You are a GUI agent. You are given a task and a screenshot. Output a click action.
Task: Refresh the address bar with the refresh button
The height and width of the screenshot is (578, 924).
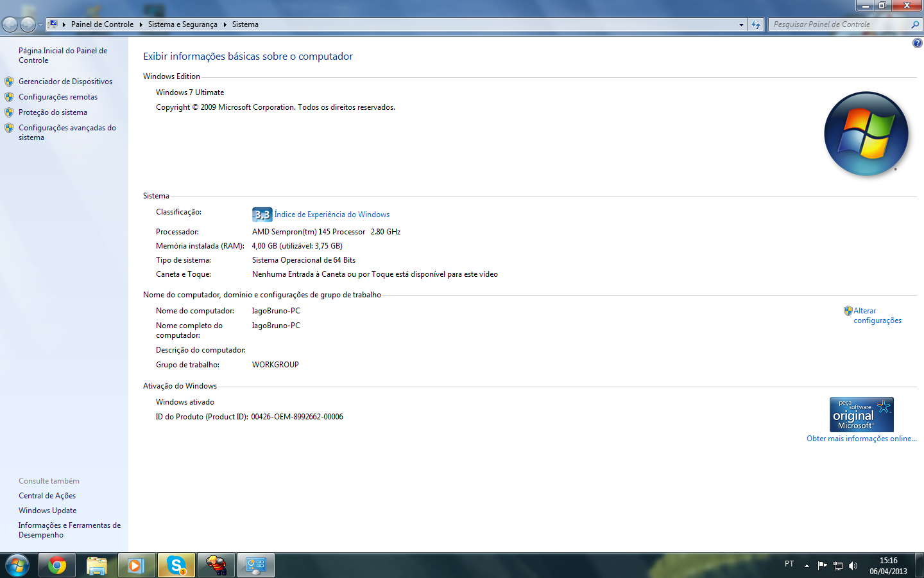pos(756,24)
